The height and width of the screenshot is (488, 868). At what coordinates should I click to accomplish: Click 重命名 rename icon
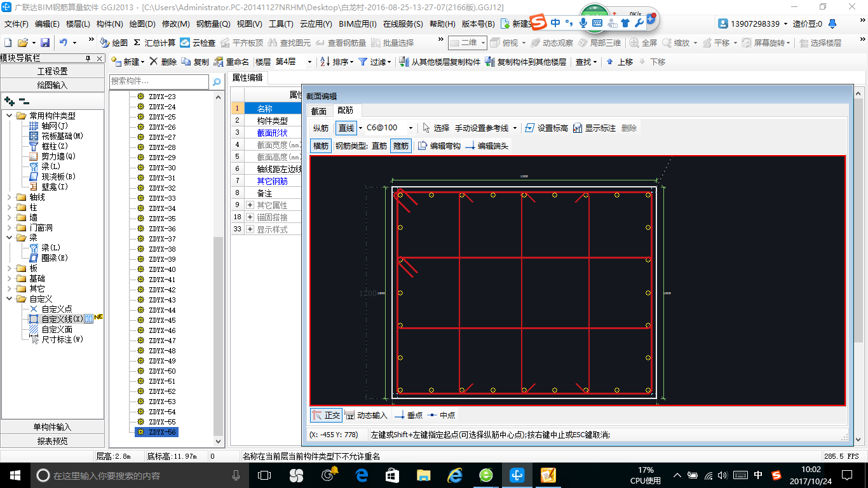(x=231, y=62)
